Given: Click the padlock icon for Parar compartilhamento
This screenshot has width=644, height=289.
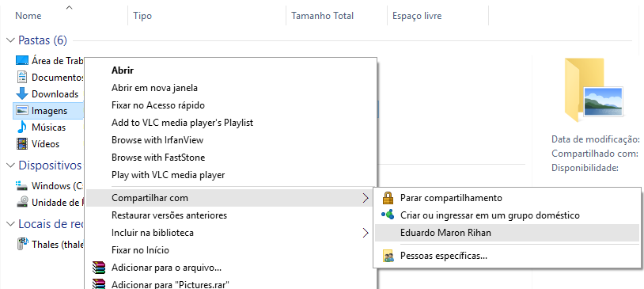Looking at the screenshot, I should click(x=388, y=198).
